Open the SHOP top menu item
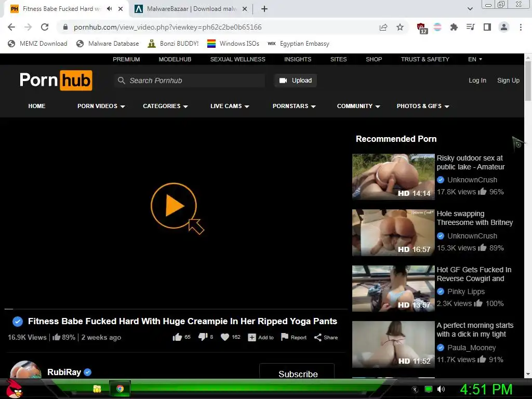532x399 pixels. 374,59
